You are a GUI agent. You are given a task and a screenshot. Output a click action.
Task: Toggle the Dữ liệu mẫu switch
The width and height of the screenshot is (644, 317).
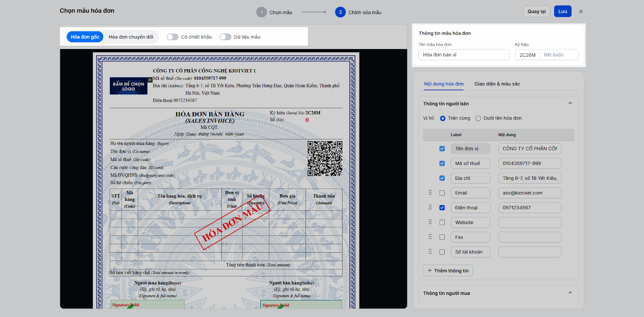pos(225,37)
